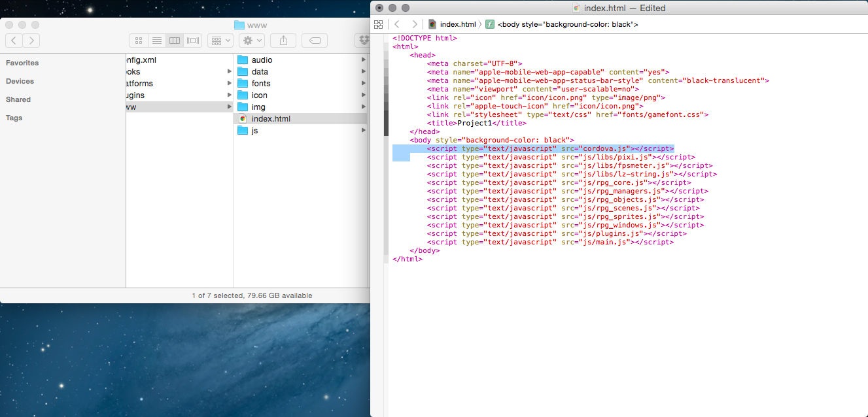Expand the data folder arrow
Image resolution: width=868 pixels, height=417 pixels.
363,72
